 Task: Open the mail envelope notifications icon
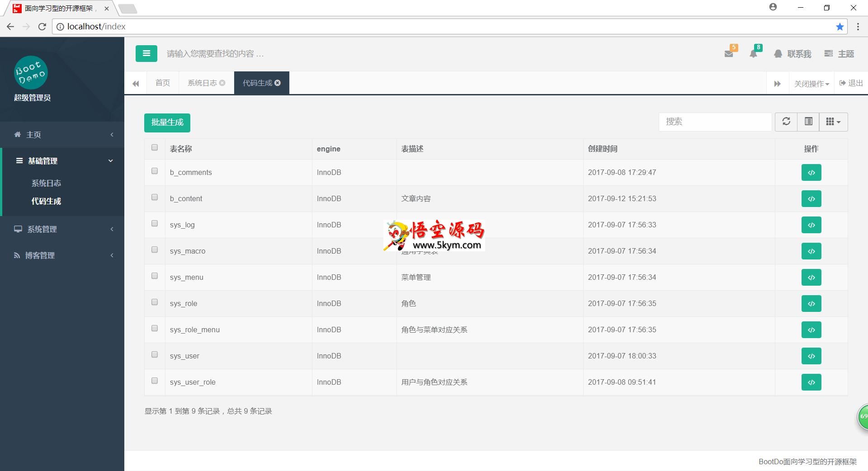point(729,54)
